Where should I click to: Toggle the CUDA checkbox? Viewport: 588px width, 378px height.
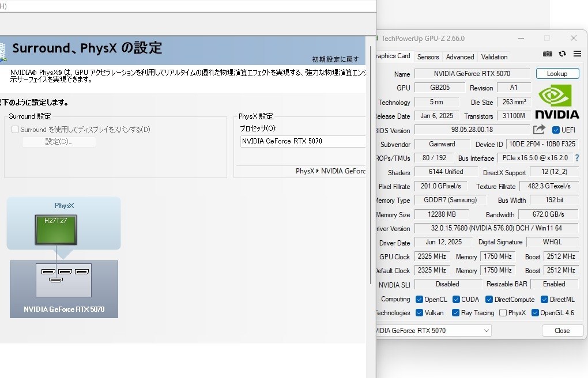(x=456, y=300)
